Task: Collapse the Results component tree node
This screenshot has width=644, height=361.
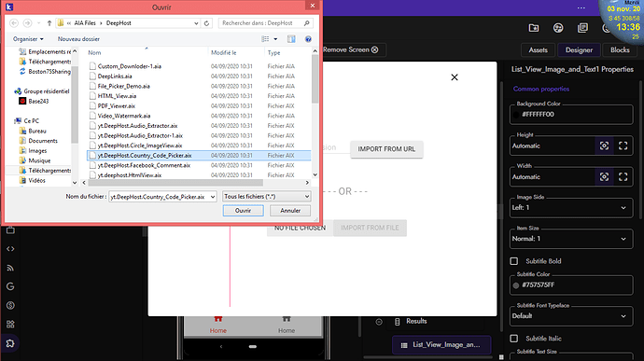Action: coord(379,322)
